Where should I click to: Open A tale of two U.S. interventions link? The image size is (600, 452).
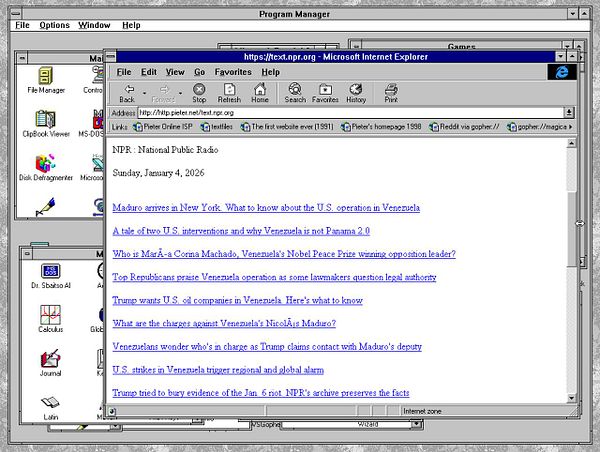[x=241, y=231]
